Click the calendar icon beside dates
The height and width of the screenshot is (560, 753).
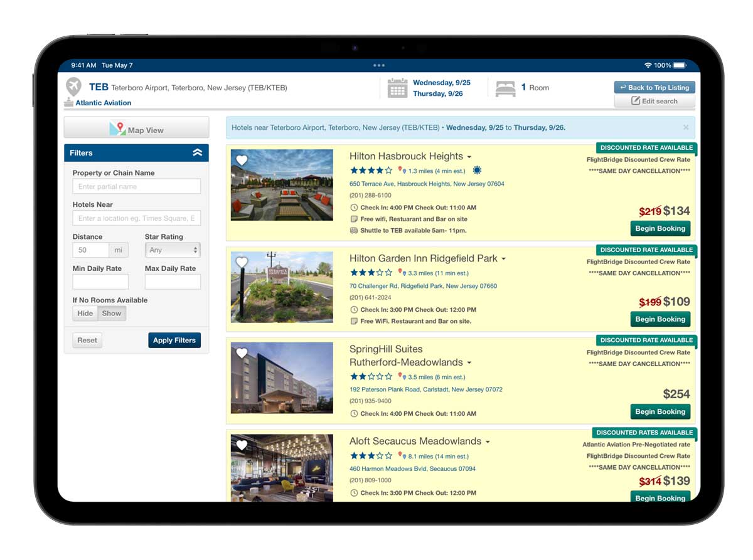coord(397,88)
